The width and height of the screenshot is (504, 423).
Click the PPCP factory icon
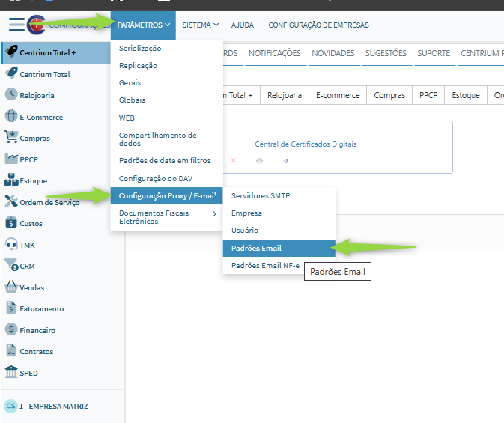(x=11, y=159)
